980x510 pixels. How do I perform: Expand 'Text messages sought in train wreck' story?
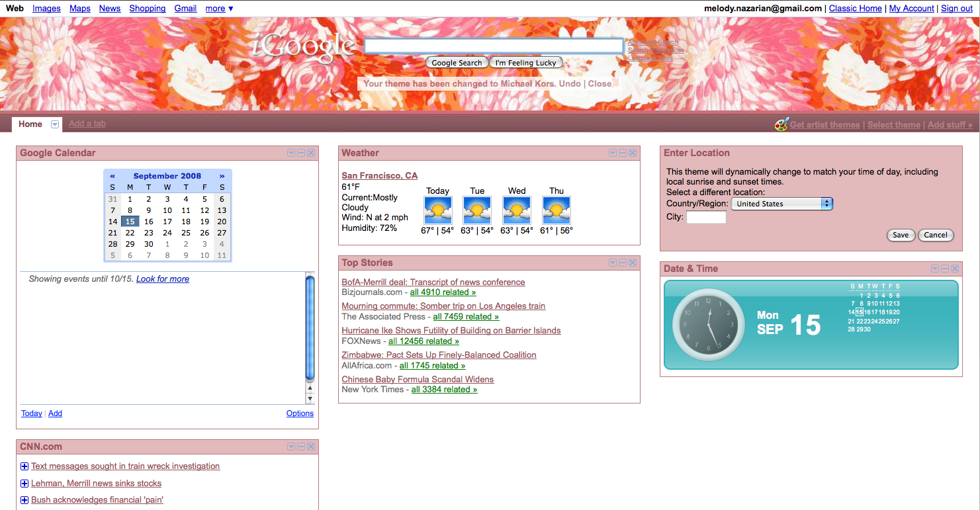pyautogui.click(x=24, y=466)
